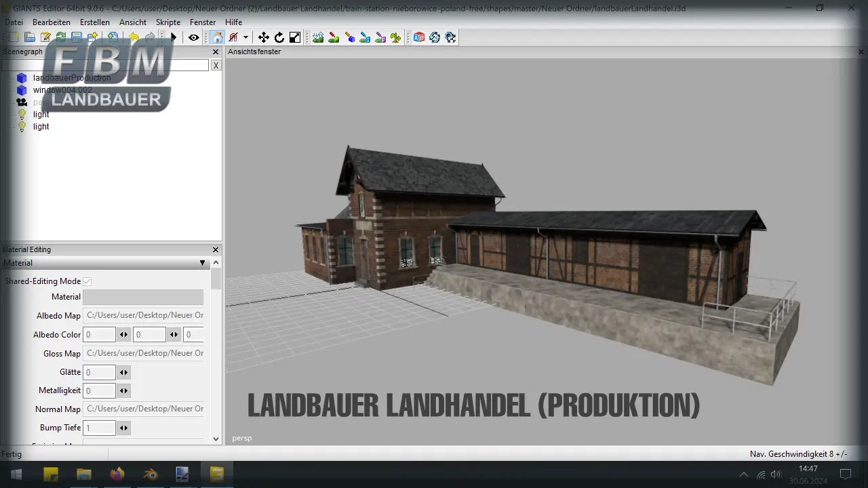The width and height of the screenshot is (868, 488).
Task: Collapse the Material section triangle
Action: (x=202, y=263)
